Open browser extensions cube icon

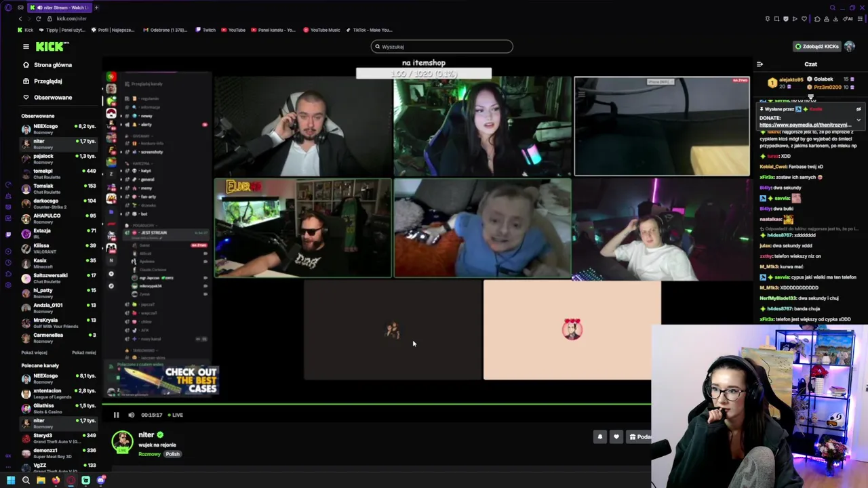coord(816,19)
